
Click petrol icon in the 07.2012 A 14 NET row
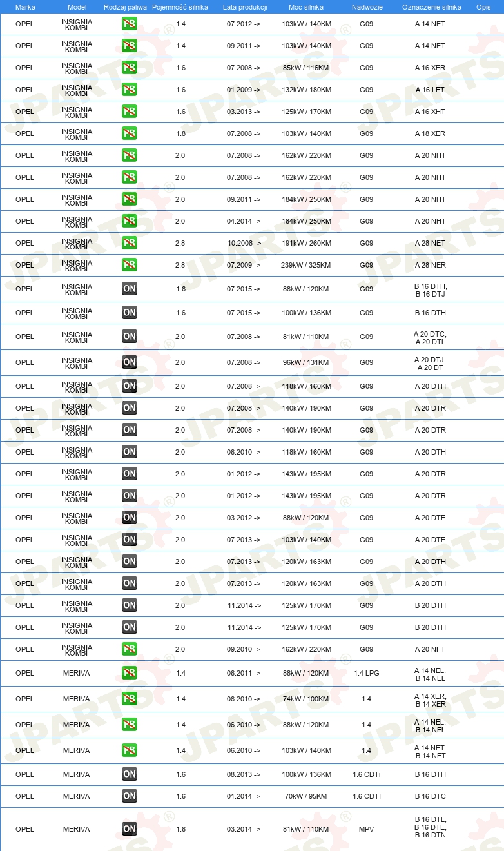point(130,24)
